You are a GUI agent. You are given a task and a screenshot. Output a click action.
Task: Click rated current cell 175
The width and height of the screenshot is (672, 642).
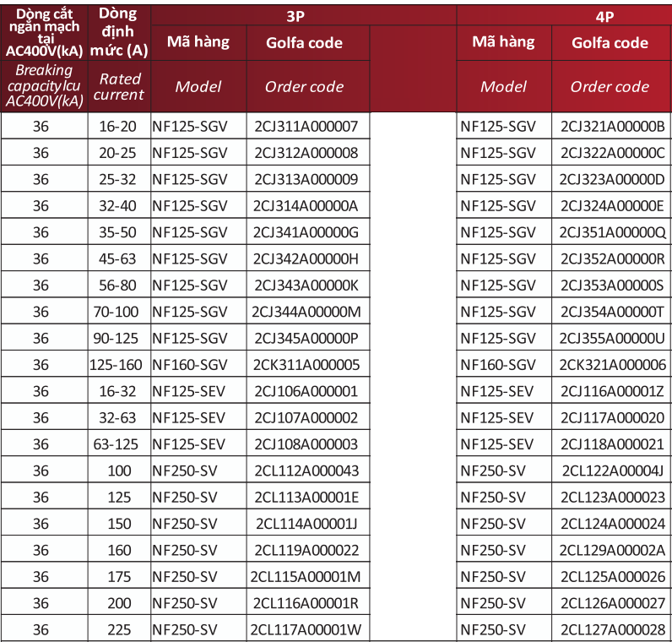point(119,577)
